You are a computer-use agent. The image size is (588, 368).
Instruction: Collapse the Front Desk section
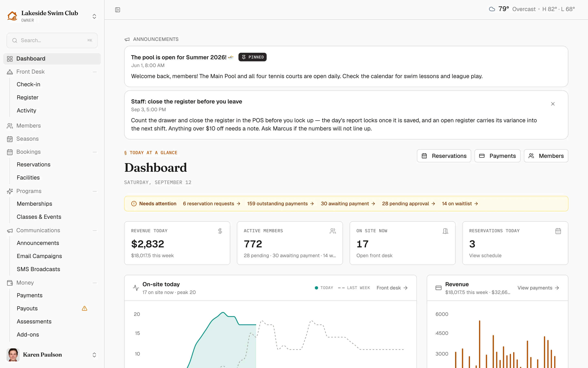(x=95, y=72)
